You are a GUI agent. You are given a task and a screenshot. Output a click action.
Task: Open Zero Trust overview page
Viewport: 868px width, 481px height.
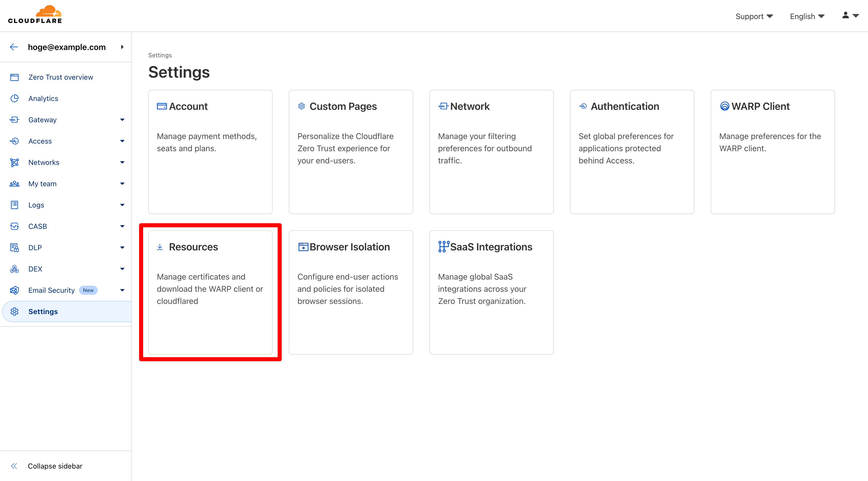(61, 77)
